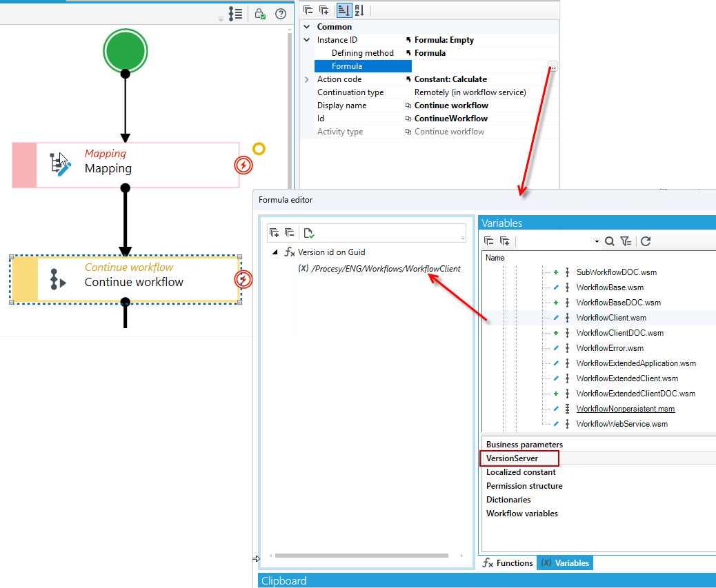Click the error icon on the Mapping activity
Viewport: 716px width, 588px height.
coord(243,165)
